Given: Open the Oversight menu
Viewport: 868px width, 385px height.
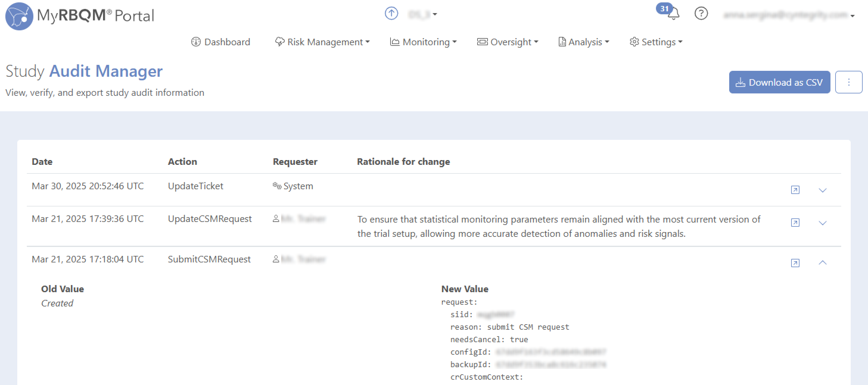Looking at the screenshot, I should (x=508, y=42).
